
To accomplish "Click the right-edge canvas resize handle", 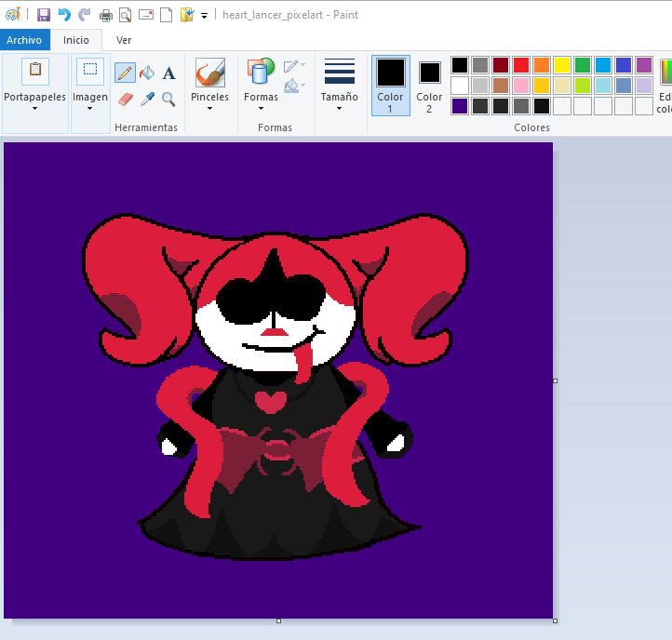I will coord(556,380).
